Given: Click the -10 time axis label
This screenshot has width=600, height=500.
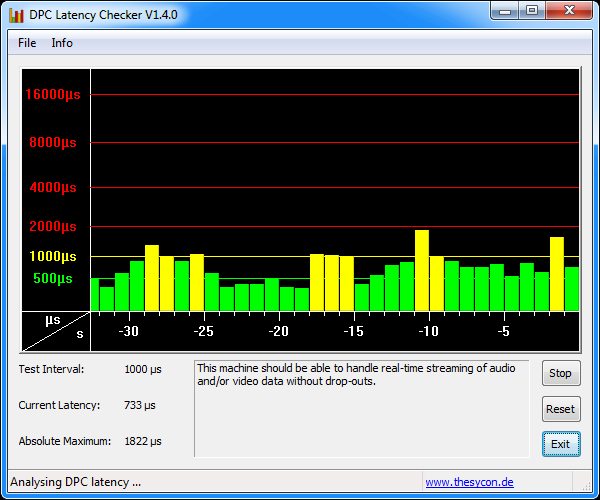Looking at the screenshot, I should [x=429, y=331].
